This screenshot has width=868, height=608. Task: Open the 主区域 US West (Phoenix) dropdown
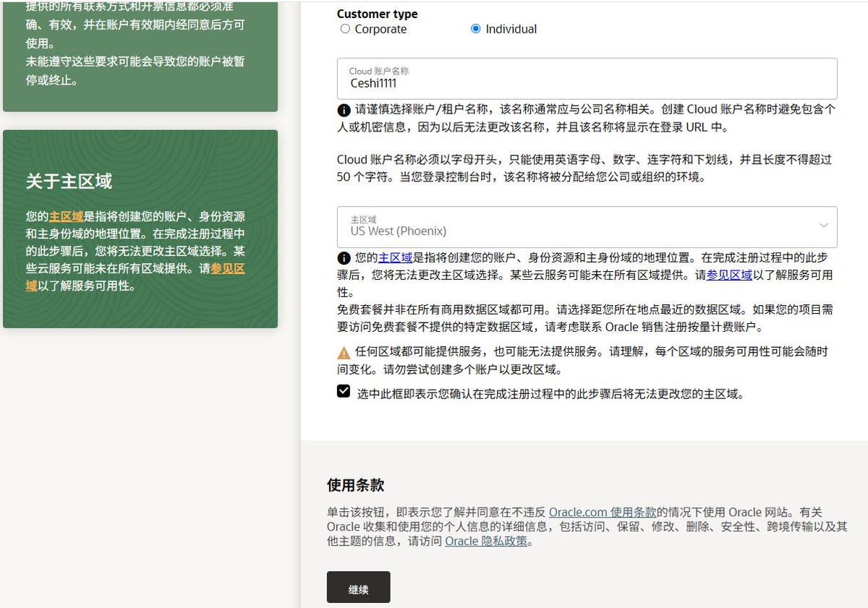coord(587,227)
